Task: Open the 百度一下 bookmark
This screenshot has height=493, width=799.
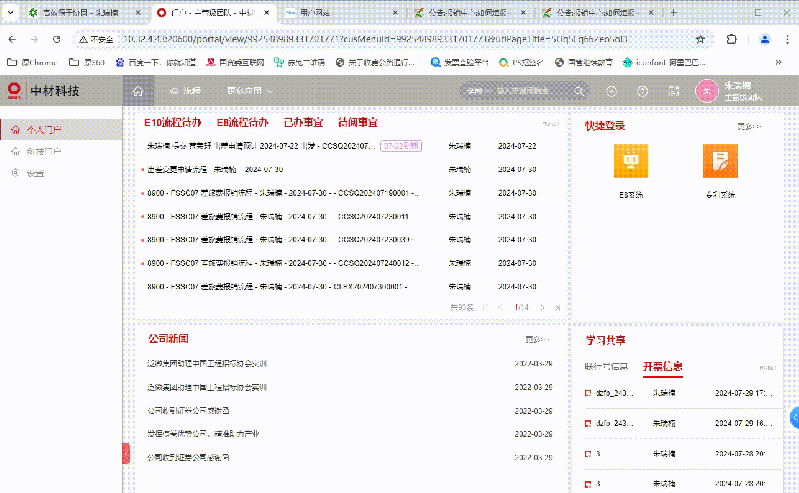Action: [x=155, y=62]
